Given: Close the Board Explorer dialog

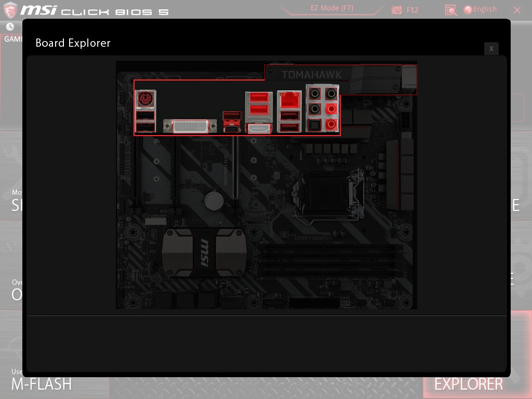Looking at the screenshot, I should (491, 48).
